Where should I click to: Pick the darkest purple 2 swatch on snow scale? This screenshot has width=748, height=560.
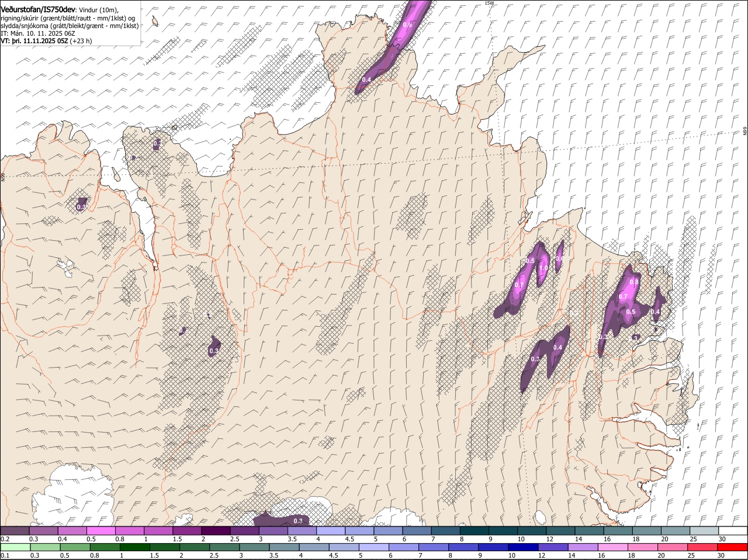[216, 531]
